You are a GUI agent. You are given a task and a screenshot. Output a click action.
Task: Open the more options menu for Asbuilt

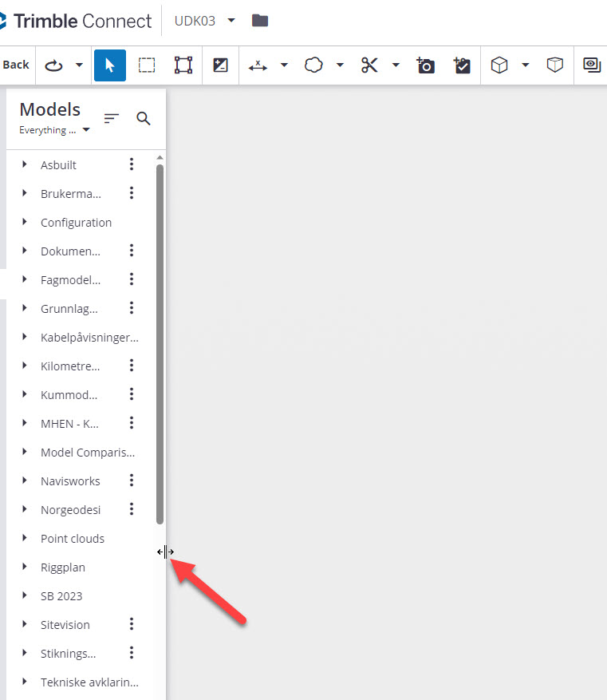[x=131, y=164]
